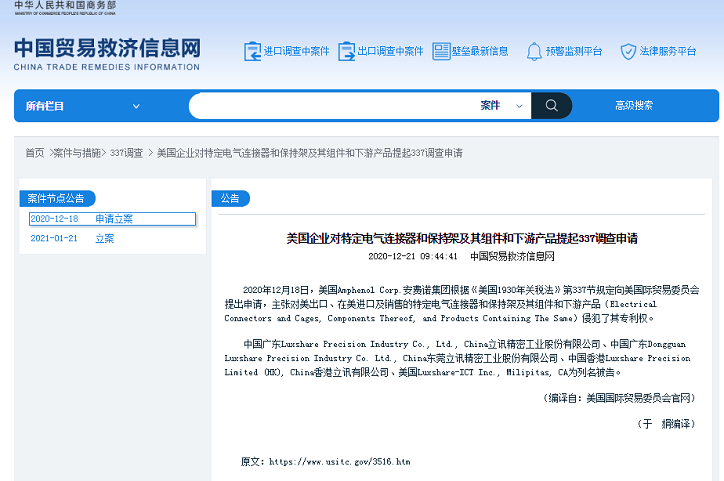Open 预警监测平台 link
724x481 pixels.
(574, 51)
